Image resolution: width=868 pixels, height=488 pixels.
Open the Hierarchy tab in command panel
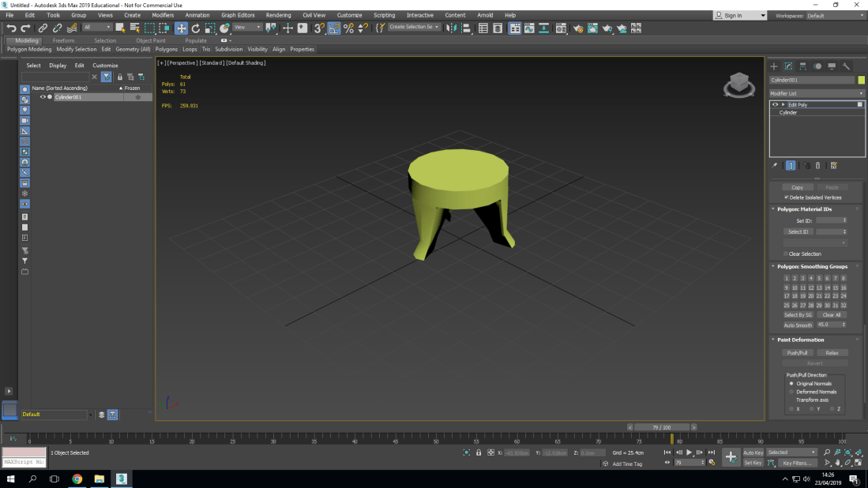click(802, 66)
